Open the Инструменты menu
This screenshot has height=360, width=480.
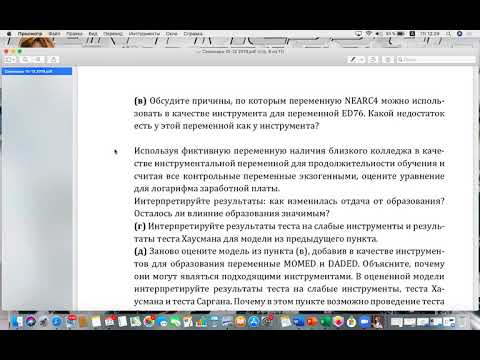point(144,34)
